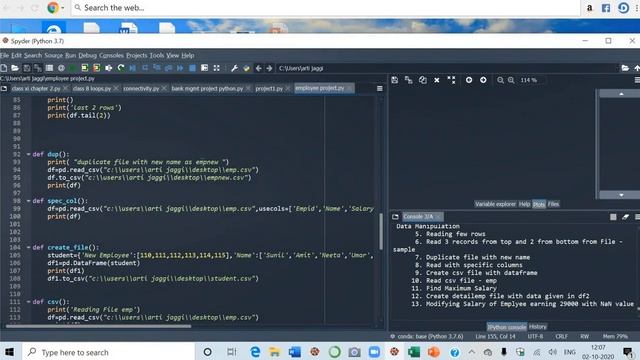Change to parent directory up arrow

pyautogui.click(x=637, y=68)
